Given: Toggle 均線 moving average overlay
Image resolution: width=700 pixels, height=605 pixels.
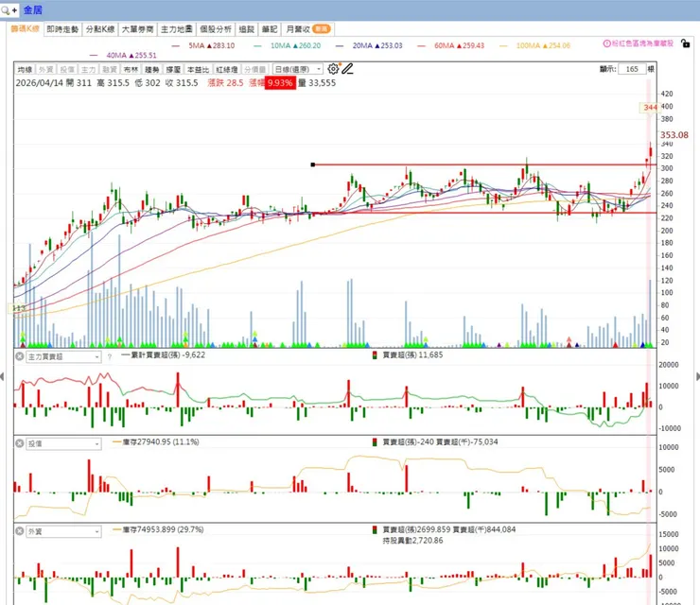Looking at the screenshot, I should (x=25, y=70).
